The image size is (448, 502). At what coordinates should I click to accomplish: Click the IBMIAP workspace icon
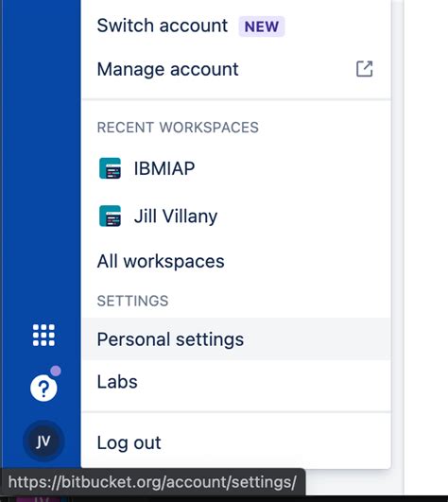point(110,168)
